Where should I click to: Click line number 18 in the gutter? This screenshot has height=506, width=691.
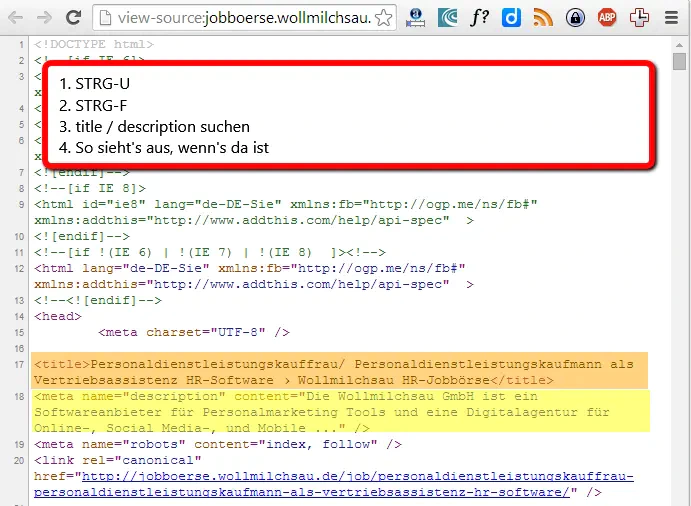(19, 397)
